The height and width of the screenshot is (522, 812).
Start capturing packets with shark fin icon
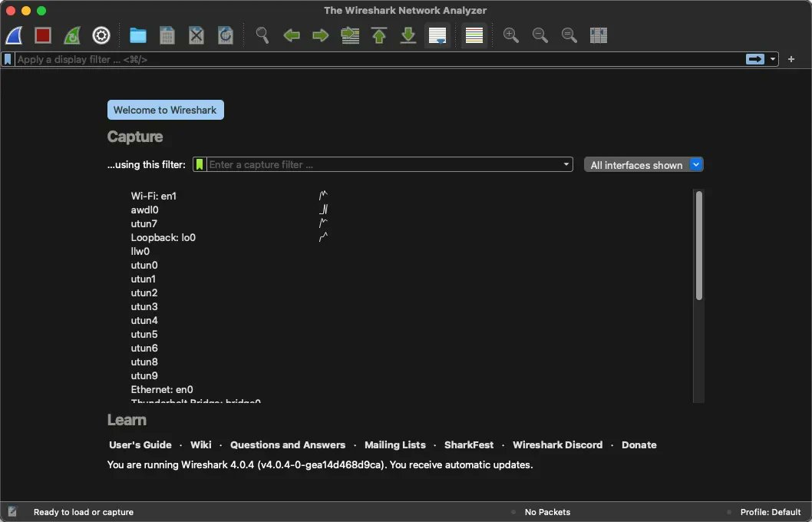tap(14, 35)
